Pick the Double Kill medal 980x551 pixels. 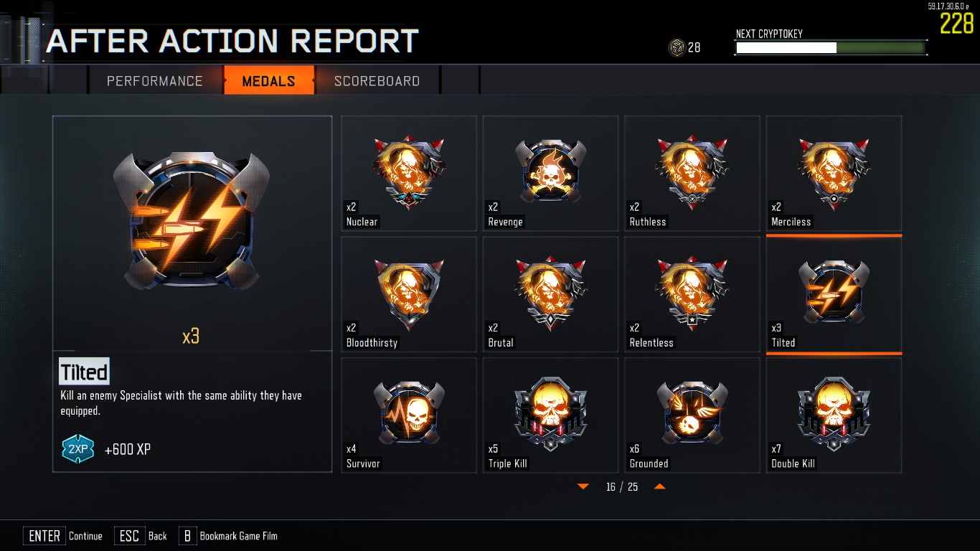(x=834, y=415)
